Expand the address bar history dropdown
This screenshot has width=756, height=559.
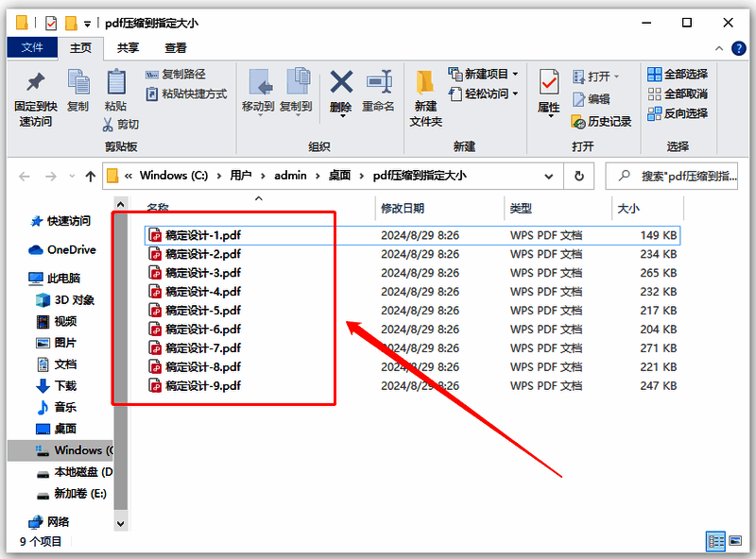coord(549,176)
